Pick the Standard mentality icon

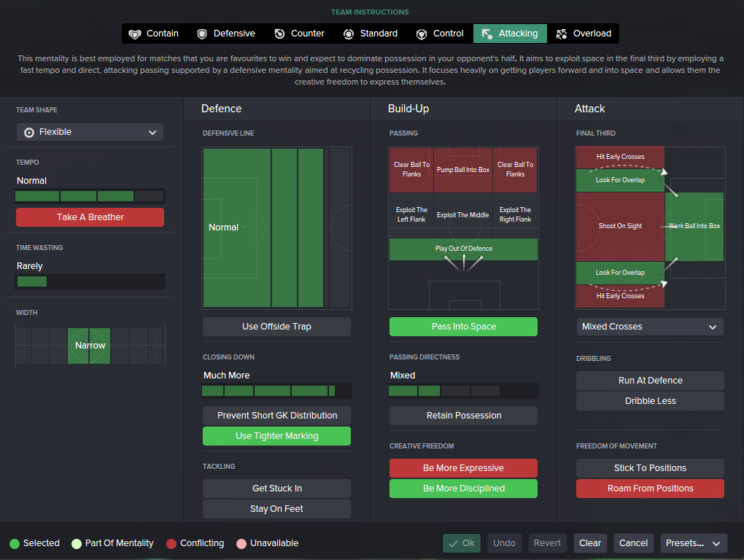(x=349, y=34)
